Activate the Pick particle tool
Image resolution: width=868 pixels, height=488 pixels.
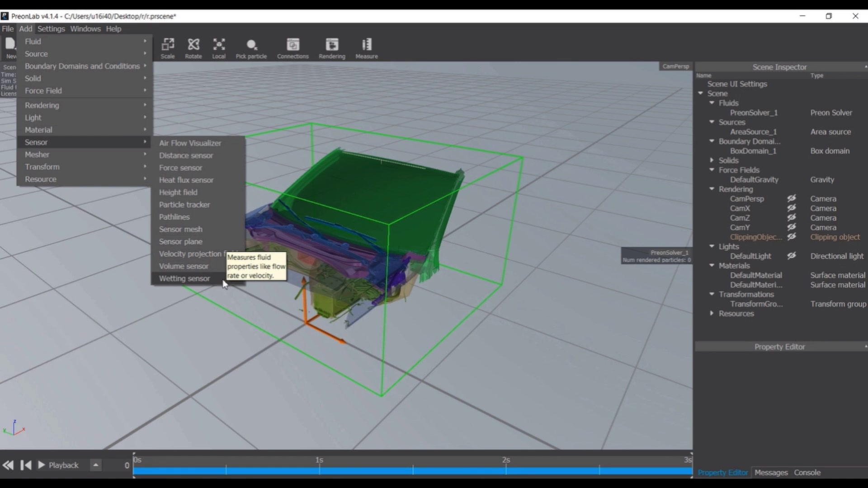[x=251, y=45]
